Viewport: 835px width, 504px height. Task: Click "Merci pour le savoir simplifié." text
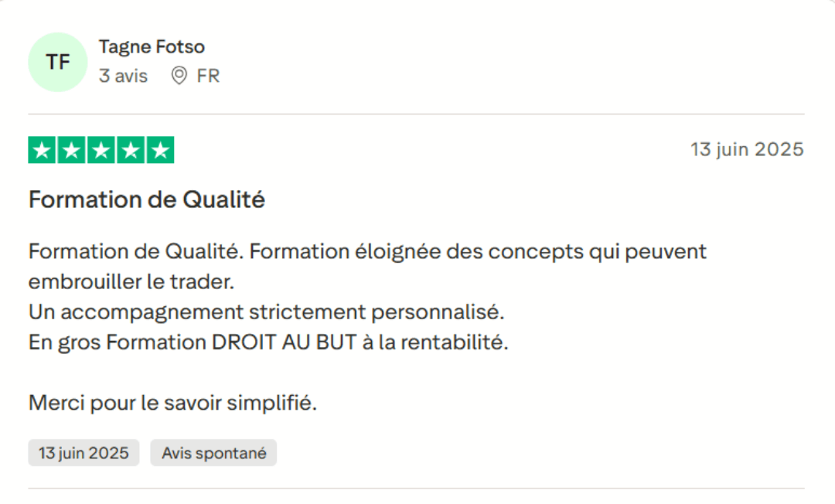172,403
